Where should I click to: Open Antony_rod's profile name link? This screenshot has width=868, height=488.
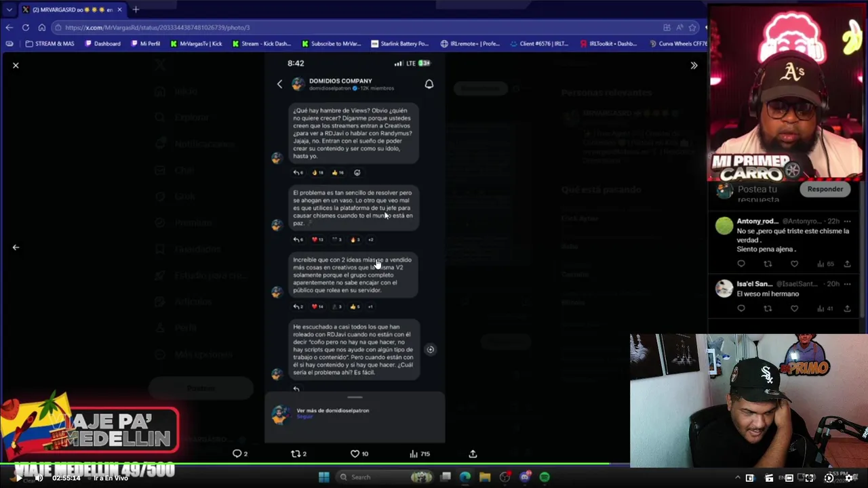point(757,221)
